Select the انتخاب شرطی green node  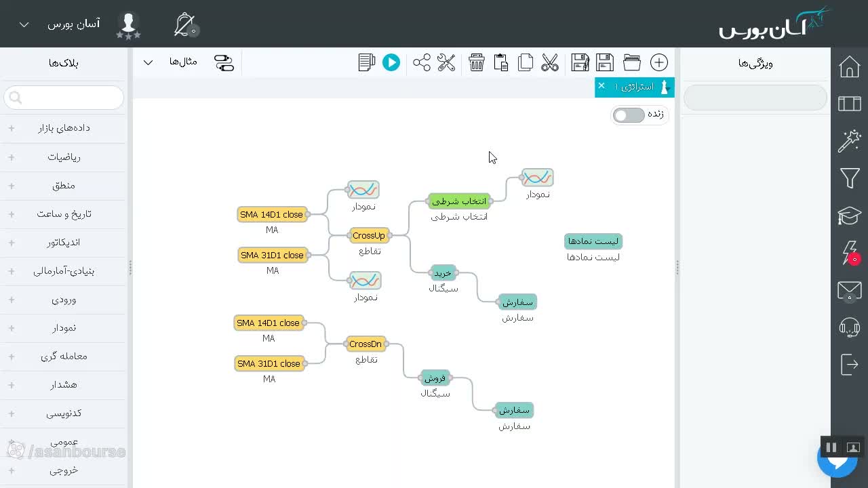(459, 201)
